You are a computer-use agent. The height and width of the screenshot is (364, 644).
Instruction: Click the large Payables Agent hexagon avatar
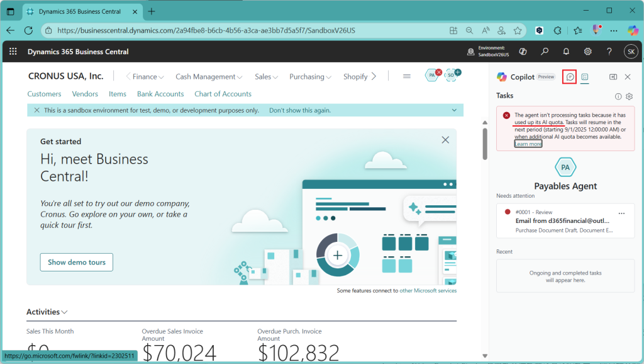pos(565,168)
